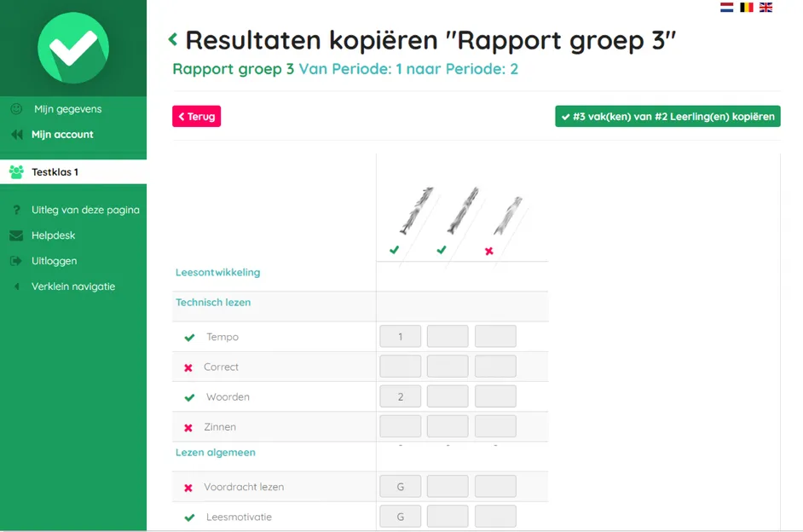Select Testklas 1 in the sidebar

[x=73, y=172]
